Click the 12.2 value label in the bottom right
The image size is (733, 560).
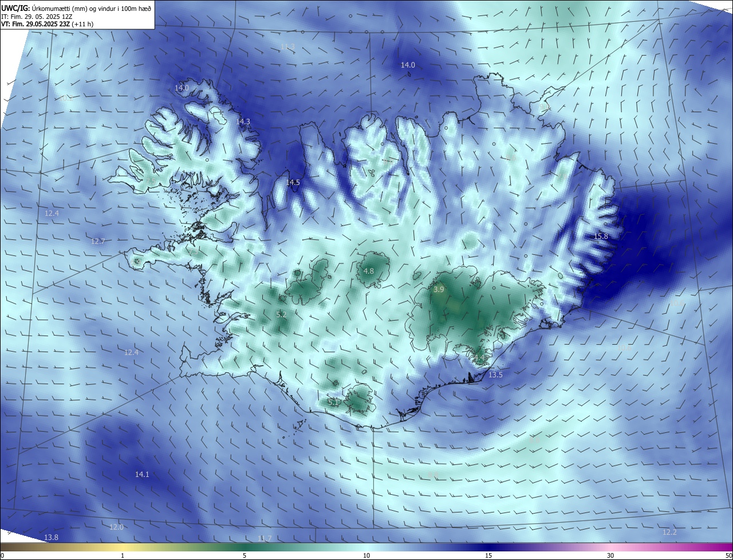669,533
